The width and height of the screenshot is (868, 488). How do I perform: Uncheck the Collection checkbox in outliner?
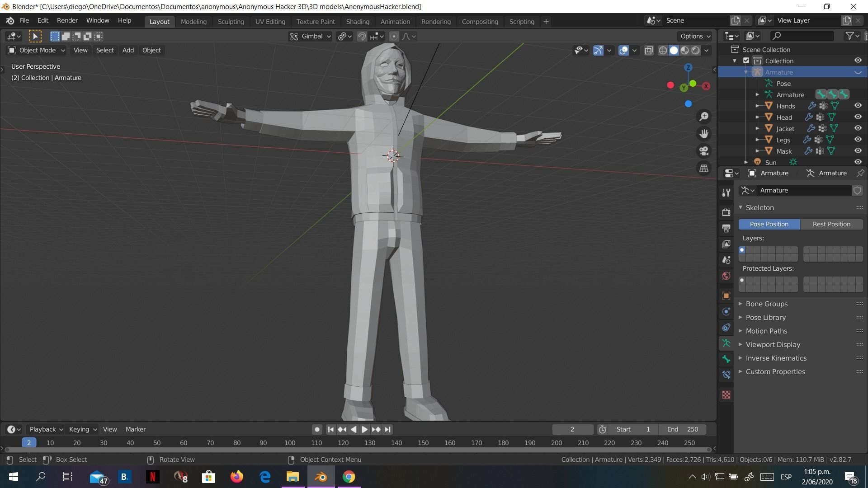point(746,61)
